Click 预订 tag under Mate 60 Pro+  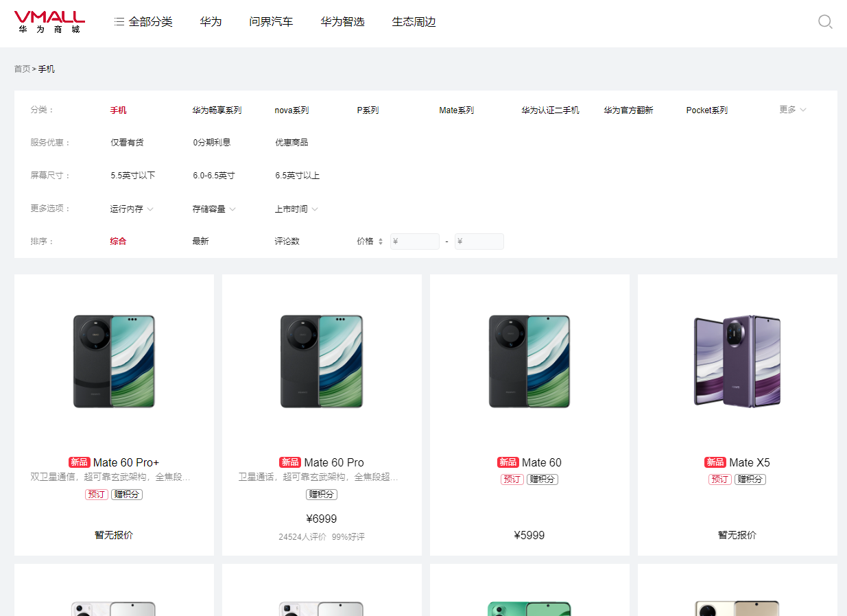click(97, 494)
